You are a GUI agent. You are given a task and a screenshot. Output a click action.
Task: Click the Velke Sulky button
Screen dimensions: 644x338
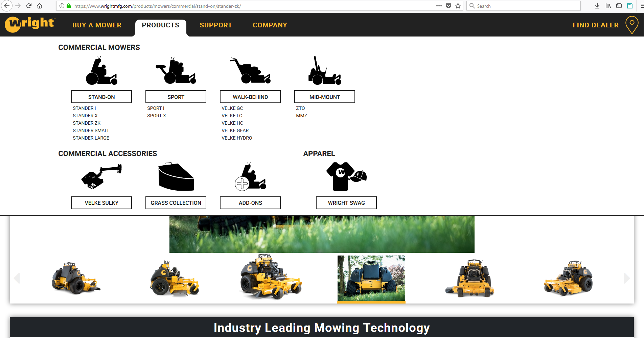pos(101,203)
